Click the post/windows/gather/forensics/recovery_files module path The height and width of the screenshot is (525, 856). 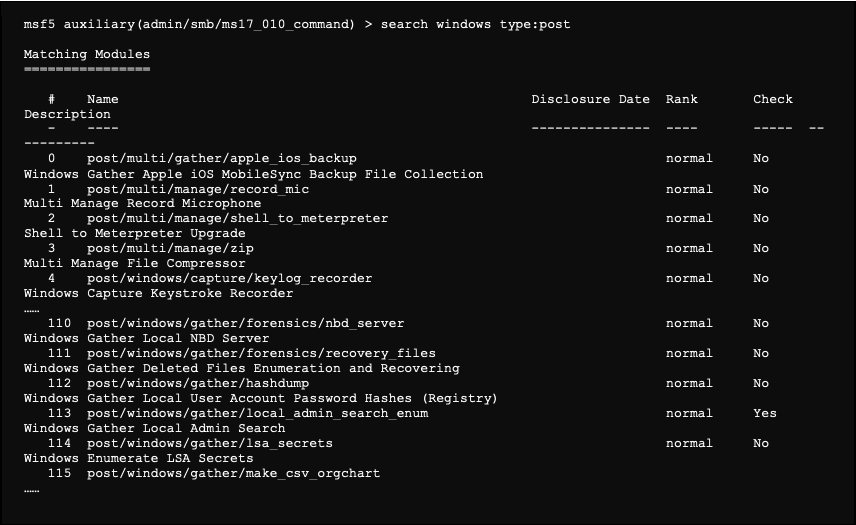261,353
